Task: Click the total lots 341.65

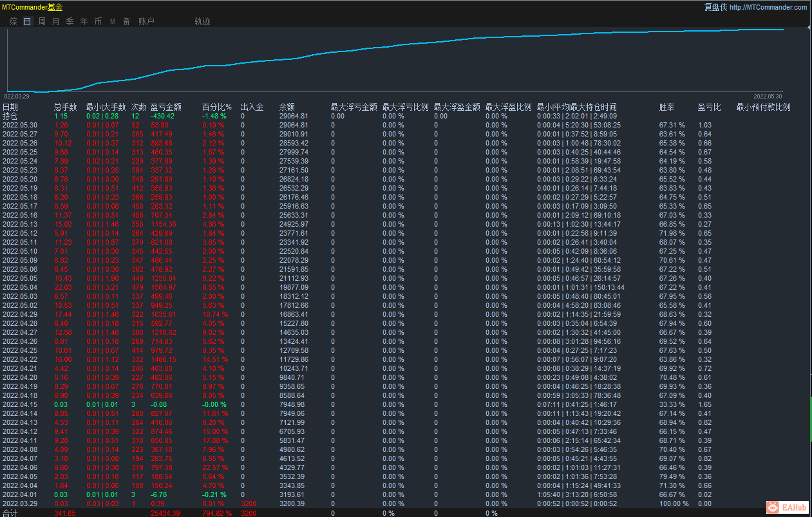Action: (65, 513)
